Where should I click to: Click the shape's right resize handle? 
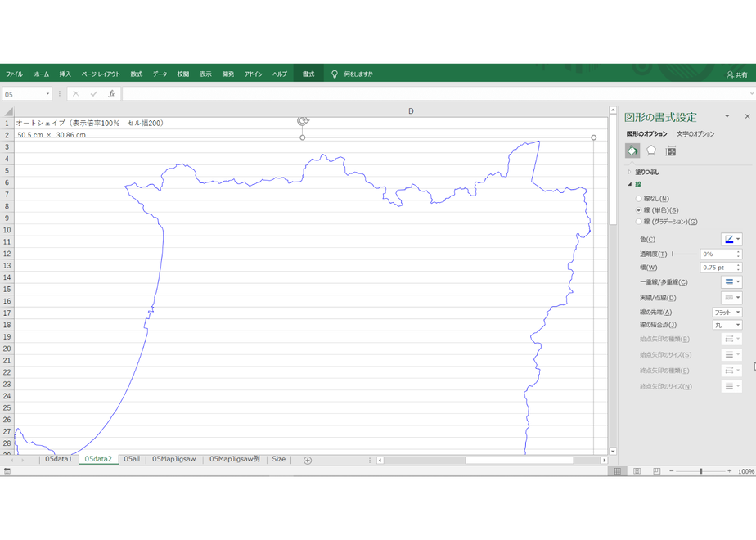pos(593,137)
